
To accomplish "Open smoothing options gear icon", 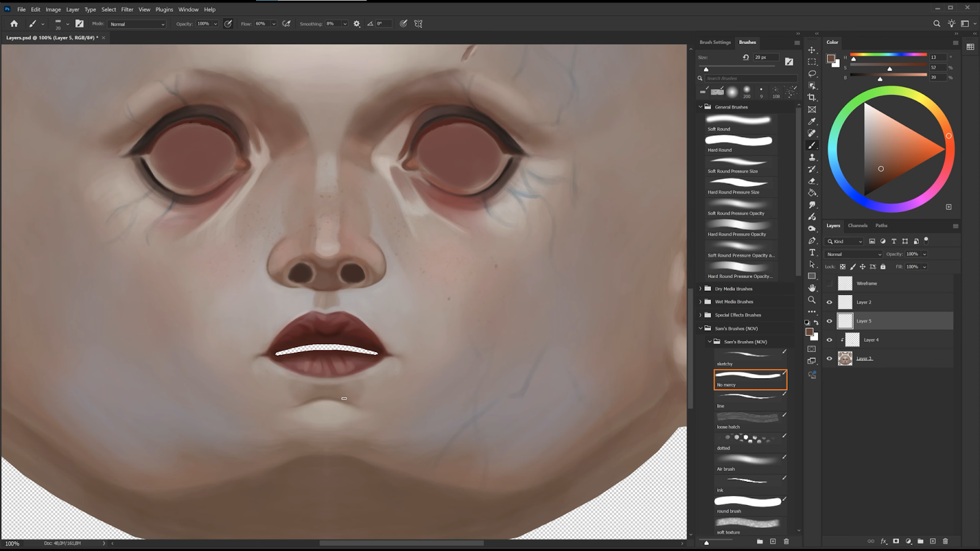I will coord(357,24).
